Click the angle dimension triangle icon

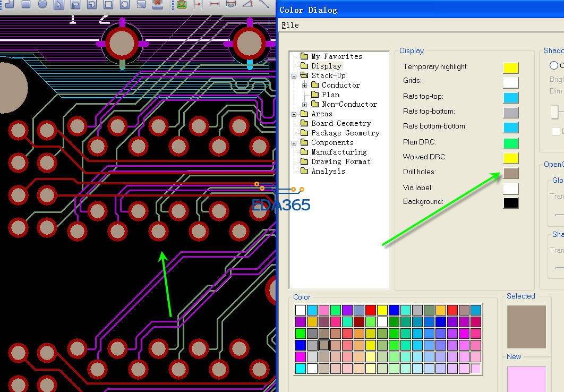click(x=247, y=4)
